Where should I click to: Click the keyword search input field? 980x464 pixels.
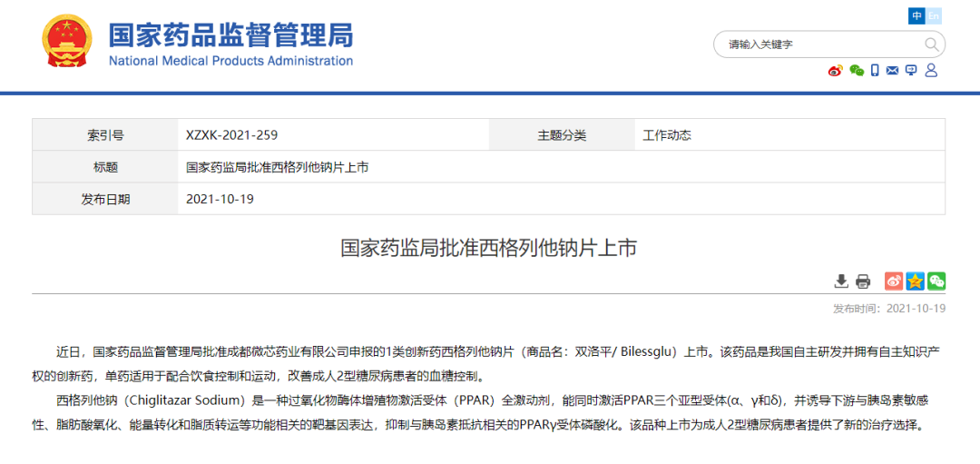[817, 44]
